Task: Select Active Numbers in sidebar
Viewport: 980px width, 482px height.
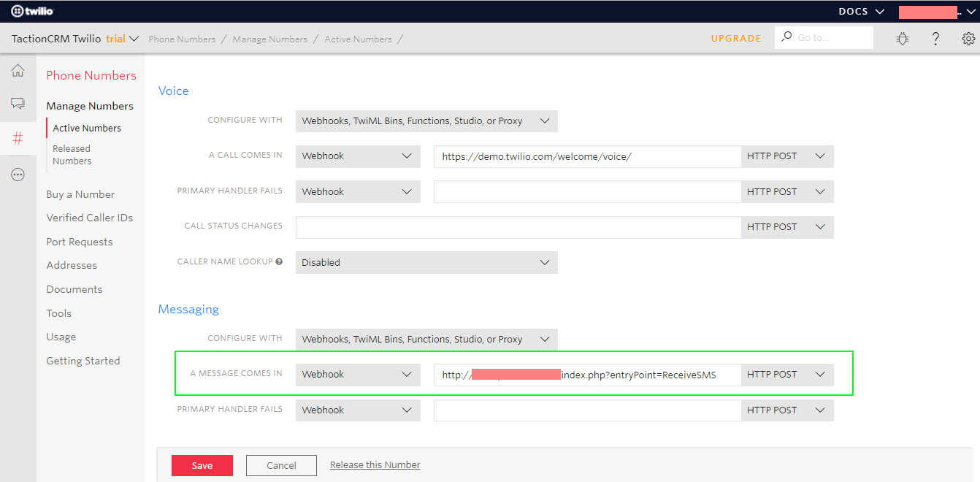Action: [87, 128]
